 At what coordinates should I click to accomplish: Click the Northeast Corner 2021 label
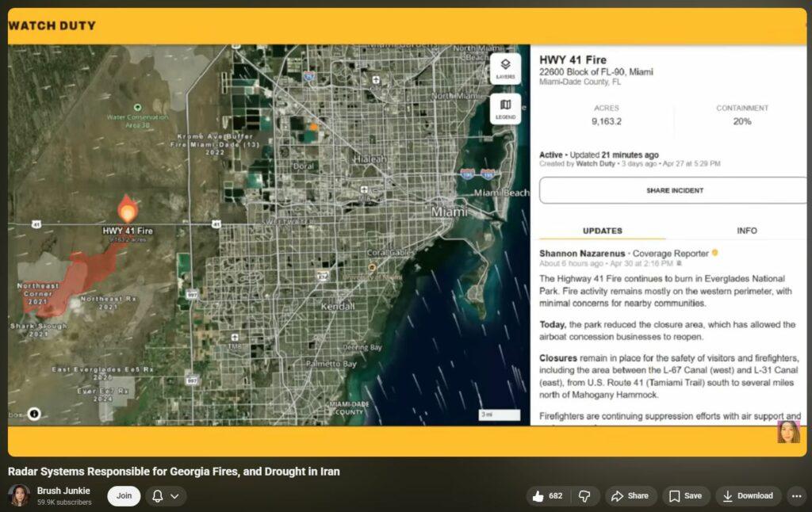tap(38, 293)
